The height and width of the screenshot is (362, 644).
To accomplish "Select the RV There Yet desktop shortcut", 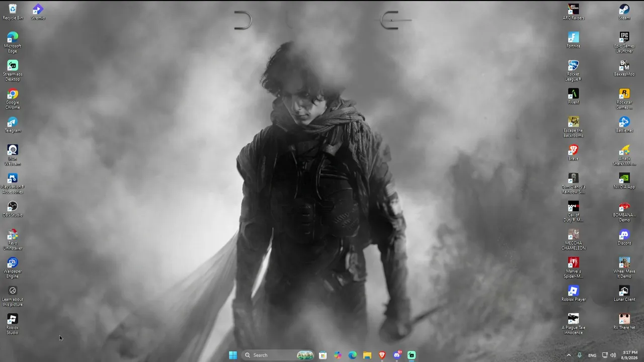I will point(624,322).
